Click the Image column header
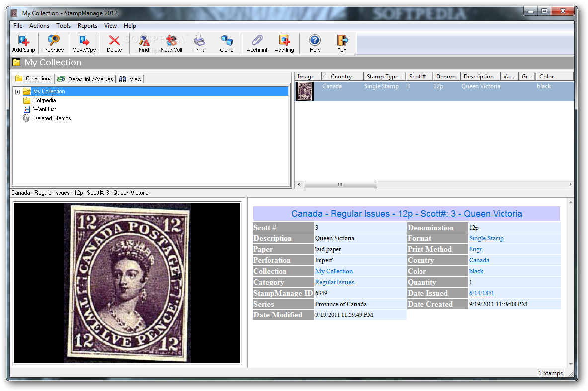The width and height of the screenshot is (588, 391). click(x=308, y=76)
